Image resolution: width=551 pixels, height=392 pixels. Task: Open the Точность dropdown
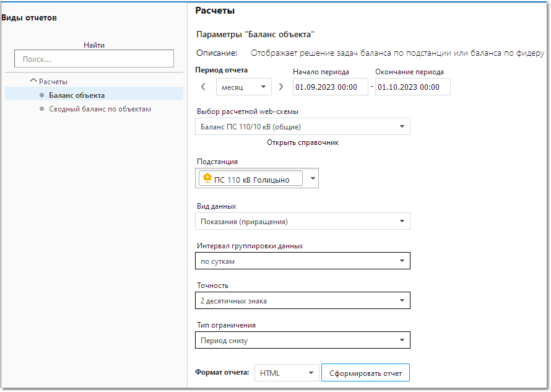coord(303,300)
